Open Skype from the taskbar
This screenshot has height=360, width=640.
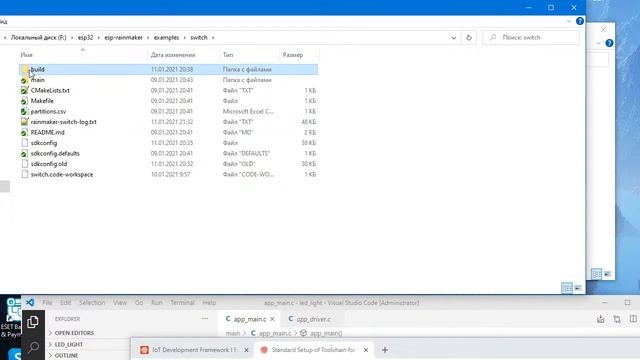pyautogui.click(x=15, y=353)
